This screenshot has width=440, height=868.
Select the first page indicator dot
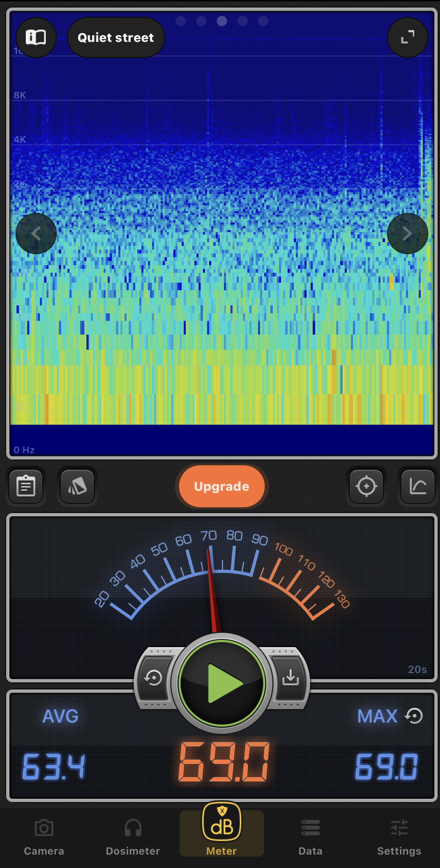(x=181, y=21)
